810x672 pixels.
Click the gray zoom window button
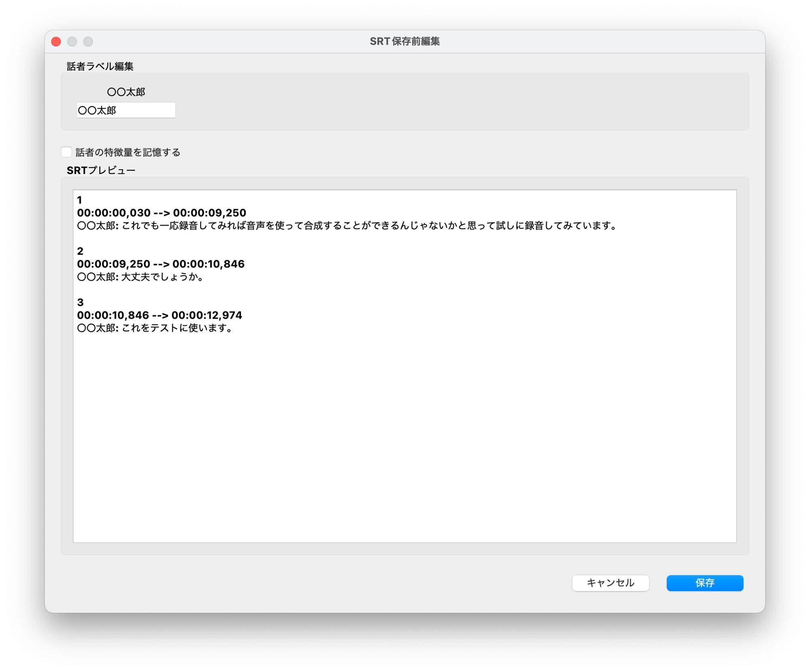pyautogui.click(x=88, y=42)
